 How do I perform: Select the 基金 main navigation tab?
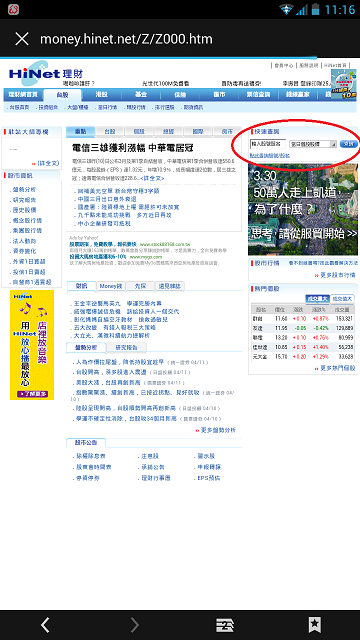[140, 94]
